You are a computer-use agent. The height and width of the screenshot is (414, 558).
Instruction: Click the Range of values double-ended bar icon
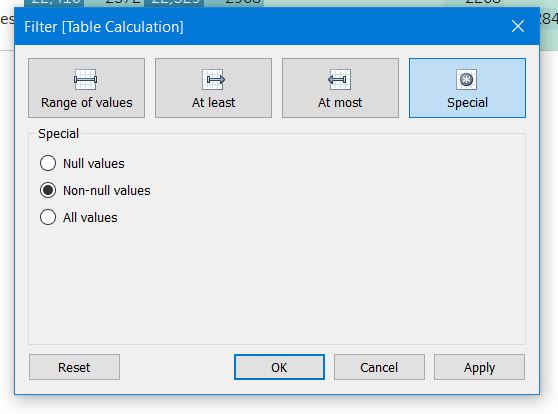pyautogui.click(x=85, y=79)
